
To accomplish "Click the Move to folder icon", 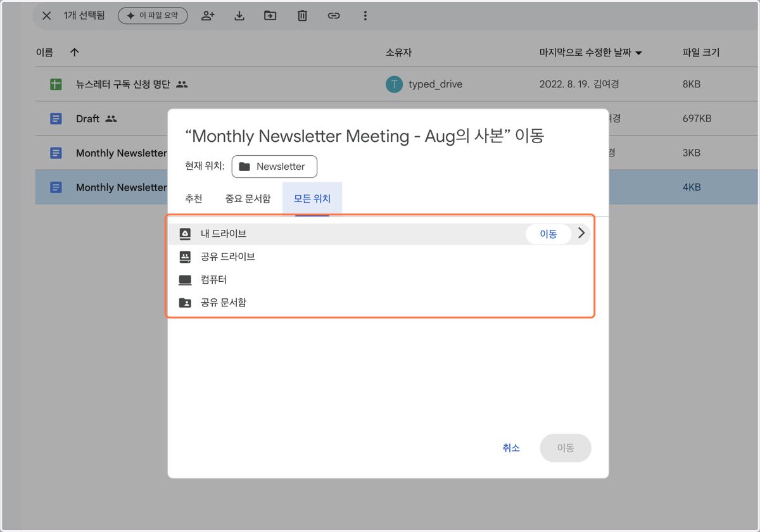I will tap(270, 16).
